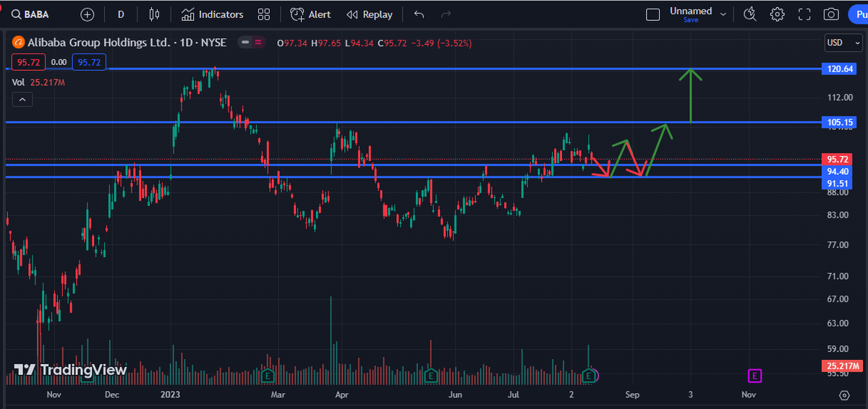
Task: Select the 94.40 horizontal line price label
Action: [839, 171]
